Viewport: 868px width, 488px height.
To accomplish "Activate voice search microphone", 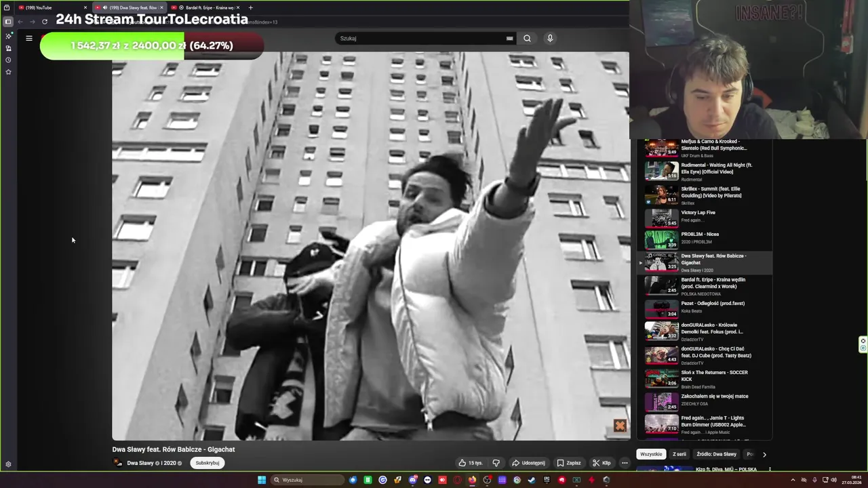I will [550, 38].
